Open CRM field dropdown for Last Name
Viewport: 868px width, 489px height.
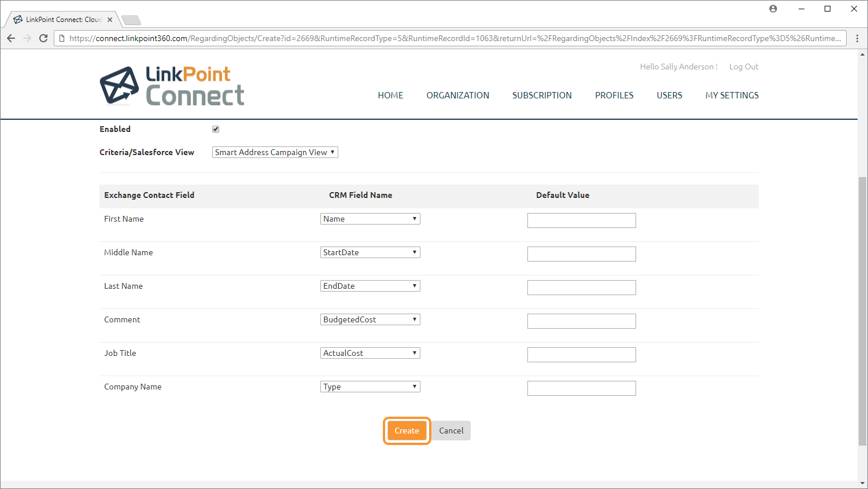370,286
